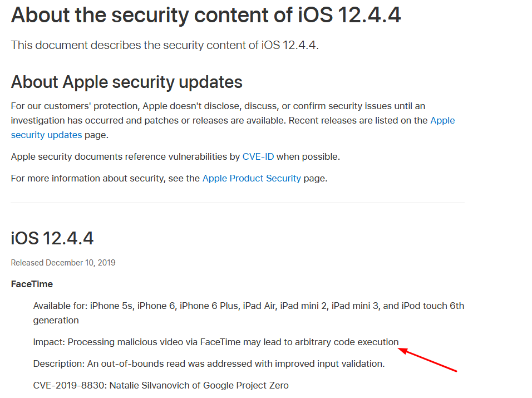Image resolution: width=532 pixels, height=398 pixels.
Task: Select the bold FaceTime heading
Action: (x=32, y=284)
